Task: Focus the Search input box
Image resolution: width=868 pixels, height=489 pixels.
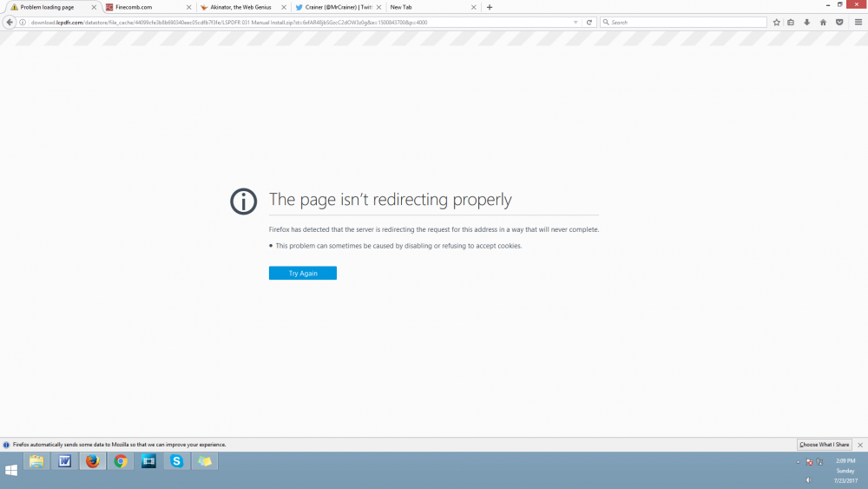Action: click(684, 23)
